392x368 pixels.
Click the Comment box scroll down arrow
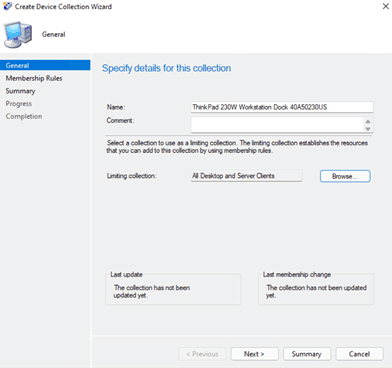pos(368,129)
